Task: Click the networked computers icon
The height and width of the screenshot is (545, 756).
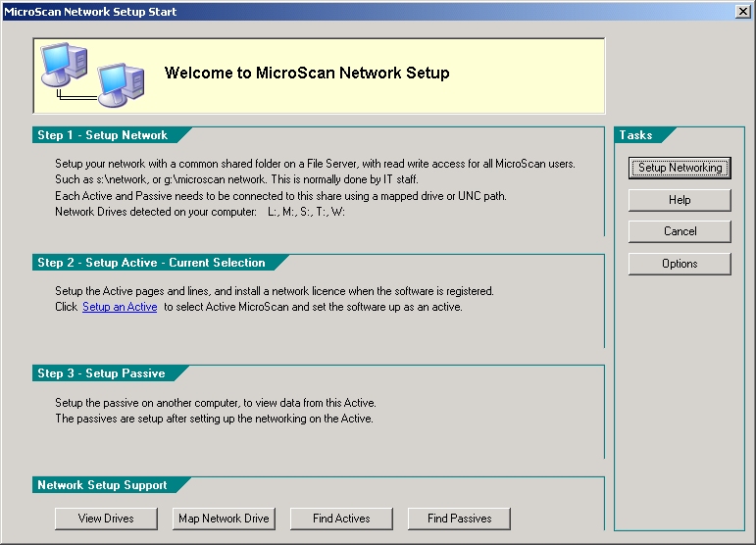Action: click(92, 74)
